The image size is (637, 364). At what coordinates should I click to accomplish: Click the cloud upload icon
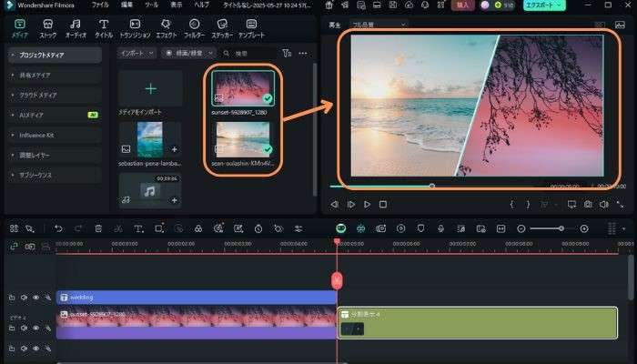(409, 5)
